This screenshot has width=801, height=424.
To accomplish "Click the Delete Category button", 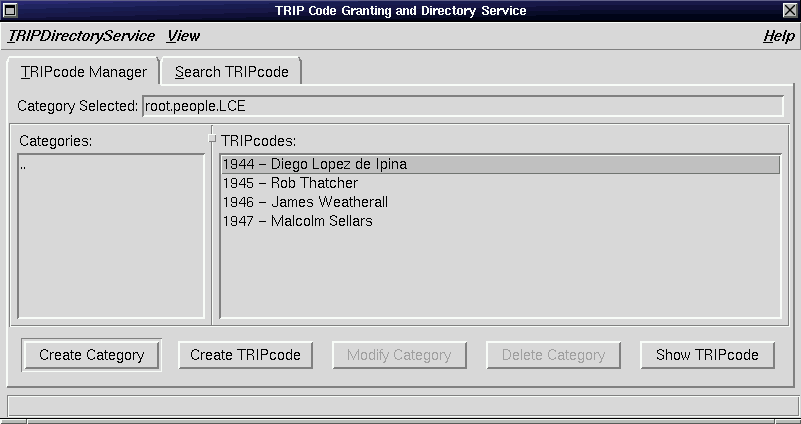I will (x=553, y=355).
